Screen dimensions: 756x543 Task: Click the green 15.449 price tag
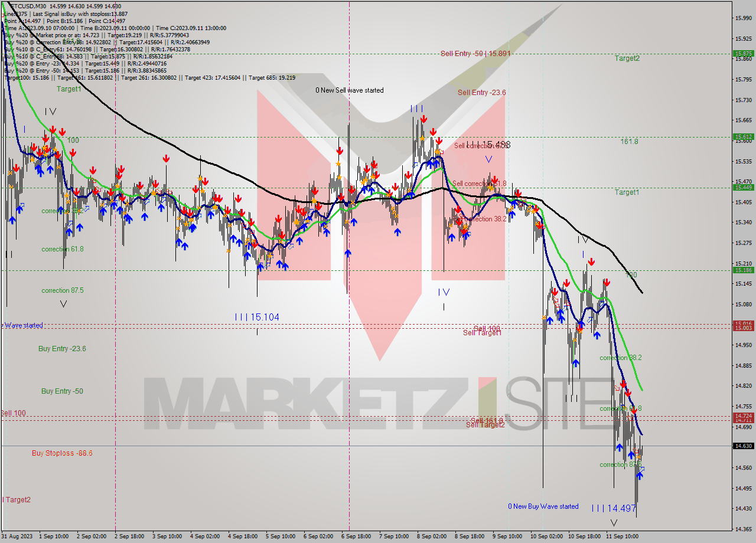pos(743,187)
